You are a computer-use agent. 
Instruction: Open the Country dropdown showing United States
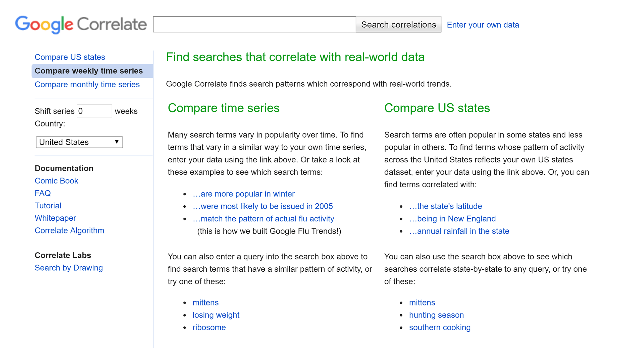pyautogui.click(x=79, y=142)
